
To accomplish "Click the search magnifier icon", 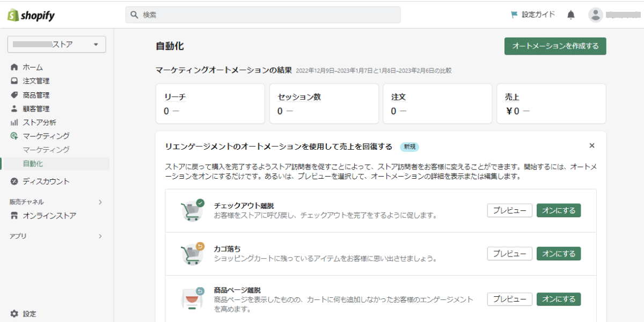I will pos(134,15).
